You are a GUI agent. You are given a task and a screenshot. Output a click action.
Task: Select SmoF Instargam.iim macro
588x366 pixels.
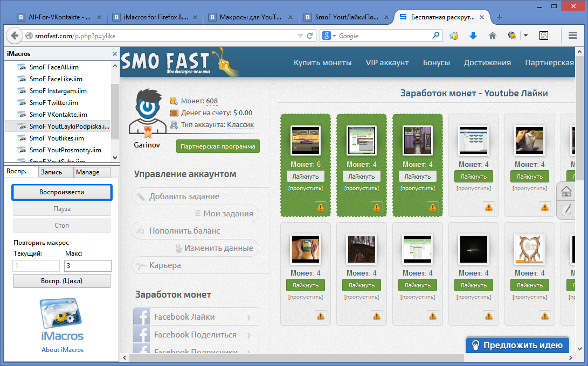[58, 91]
